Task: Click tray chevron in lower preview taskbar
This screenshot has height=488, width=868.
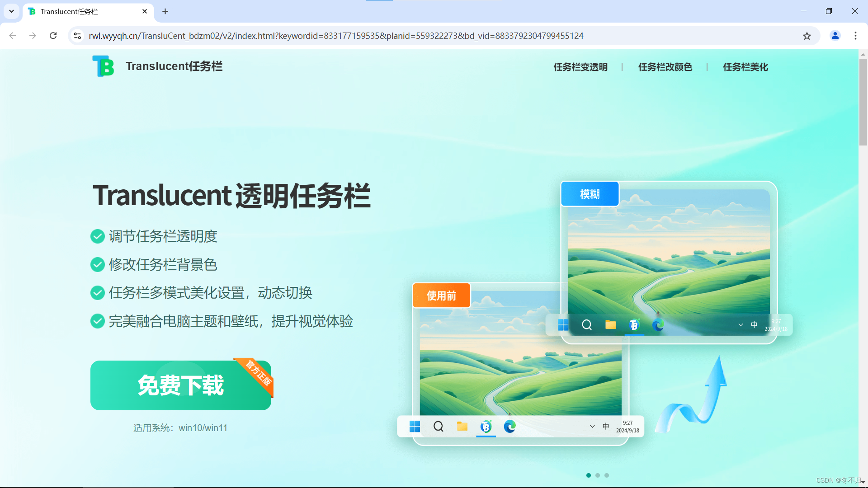Action: tap(592, 426)
